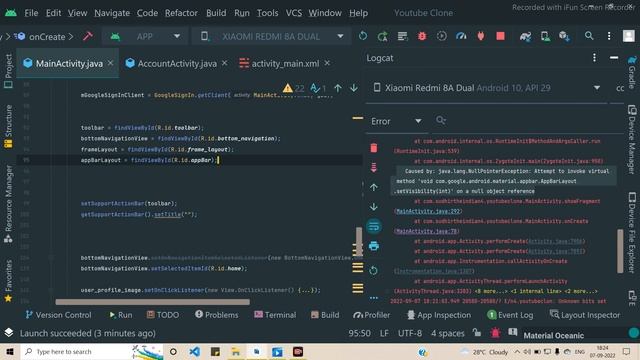Open Logcat panel options menu
640x360 pixels.
[x=594, y=58]
